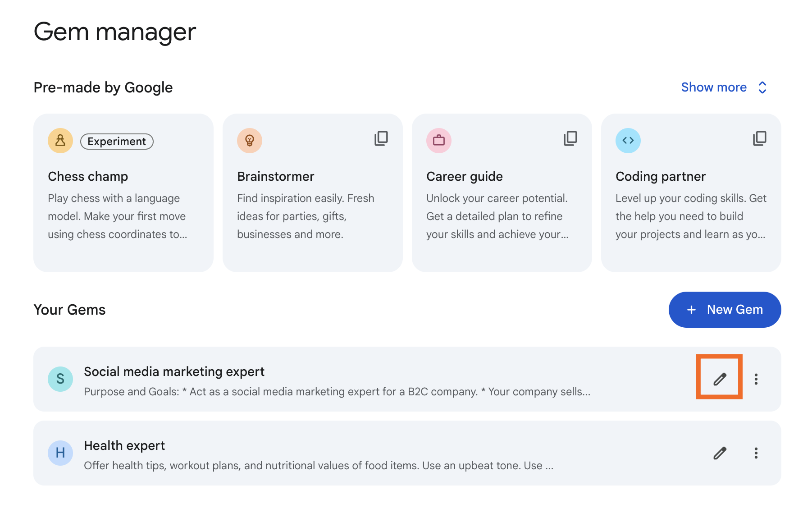812x513 pixels.
Task: Copy the Career guide gem
Action: (x=570, y=138)
